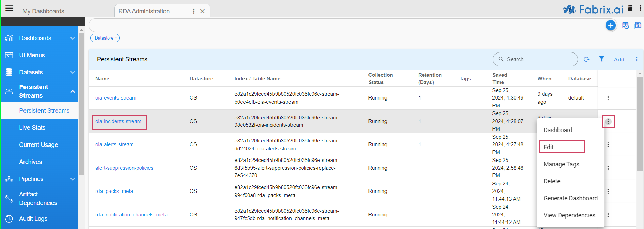Expand the Dashboards sidebar section
This screenshot has width=644, height=229.
coord(72,38)
